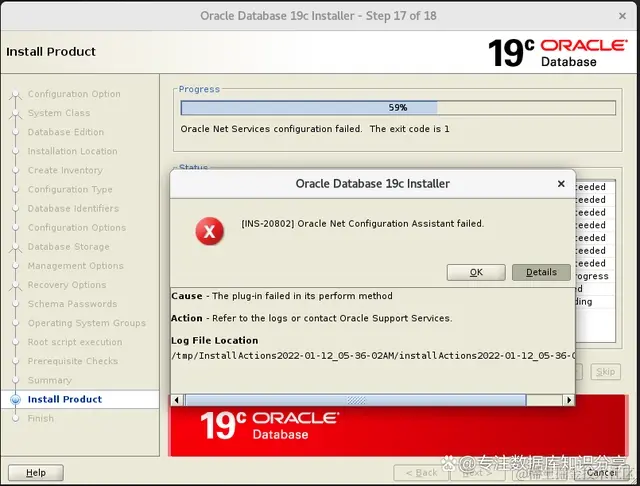Select Operating System Groups step

pos(87,323)
